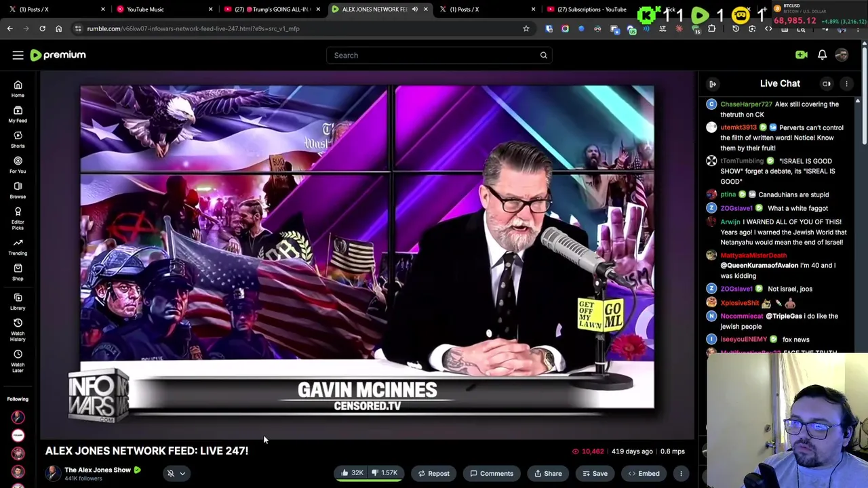Bookmark this page with star icon
The height and width of the screenshot is (488, 868).
pos(526,28)
